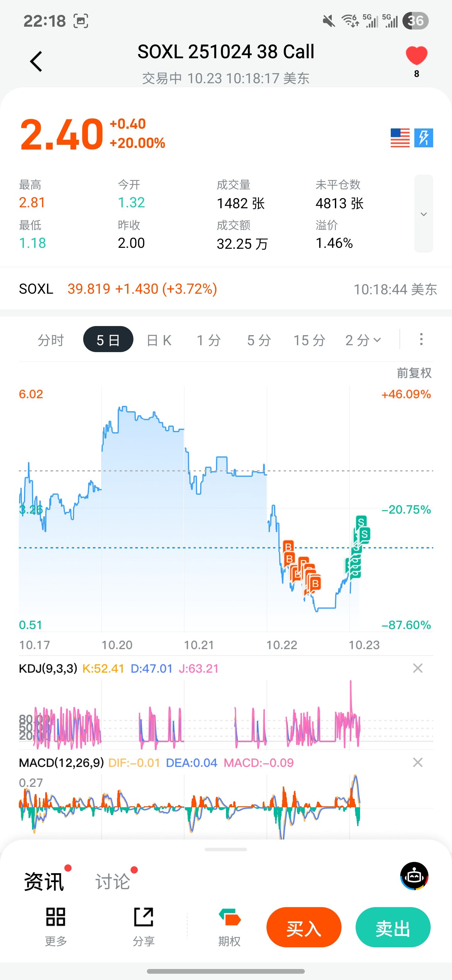The height and width of the screenshot is (980, 452).
Task: Select the 5分 chart interval
Action: (x=259, y=340)
